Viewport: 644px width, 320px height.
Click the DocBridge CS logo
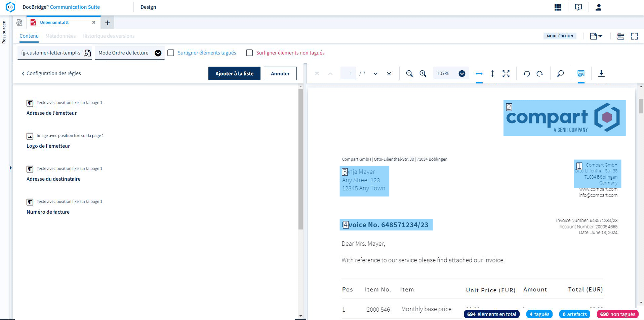point(10,7)
